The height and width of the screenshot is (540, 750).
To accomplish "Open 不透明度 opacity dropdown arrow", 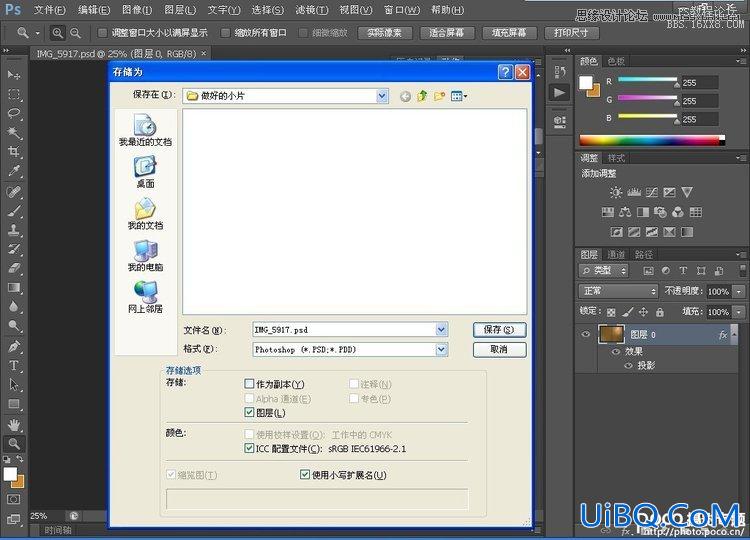I will click(739, 291).
